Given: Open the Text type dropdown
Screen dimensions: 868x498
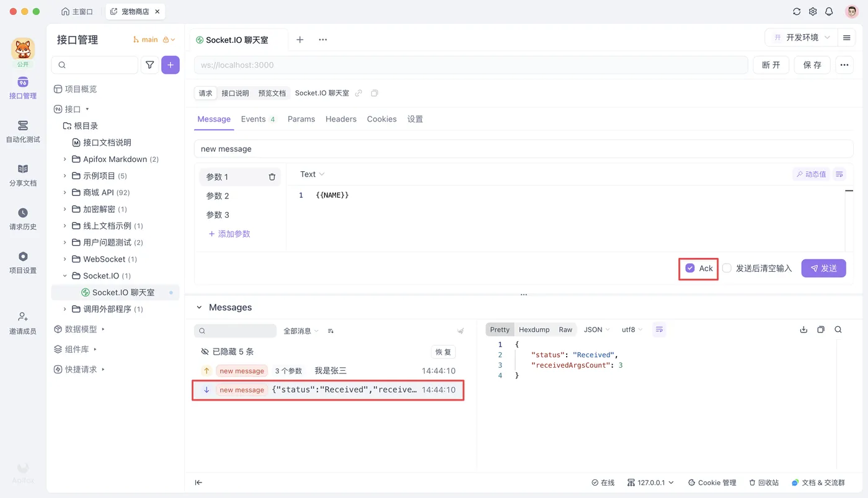Looking at the screenshot, I should (x=312, y=174).
